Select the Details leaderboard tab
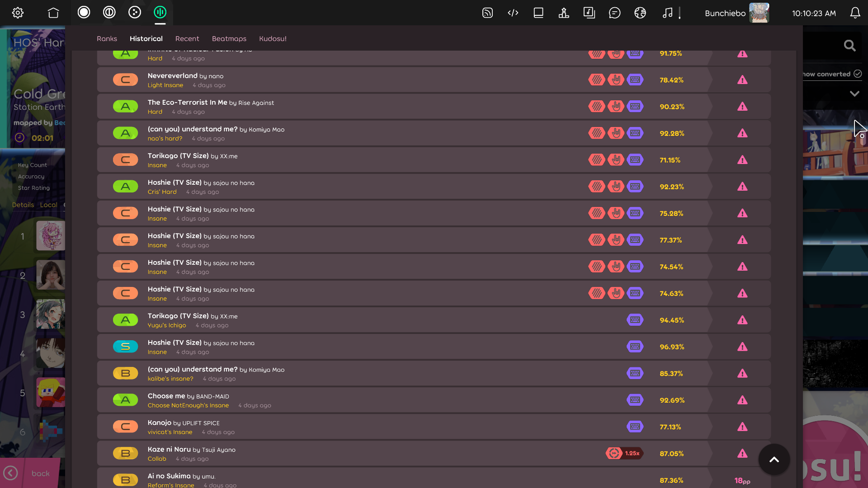 pyautogui.click(x=23, y=205)
